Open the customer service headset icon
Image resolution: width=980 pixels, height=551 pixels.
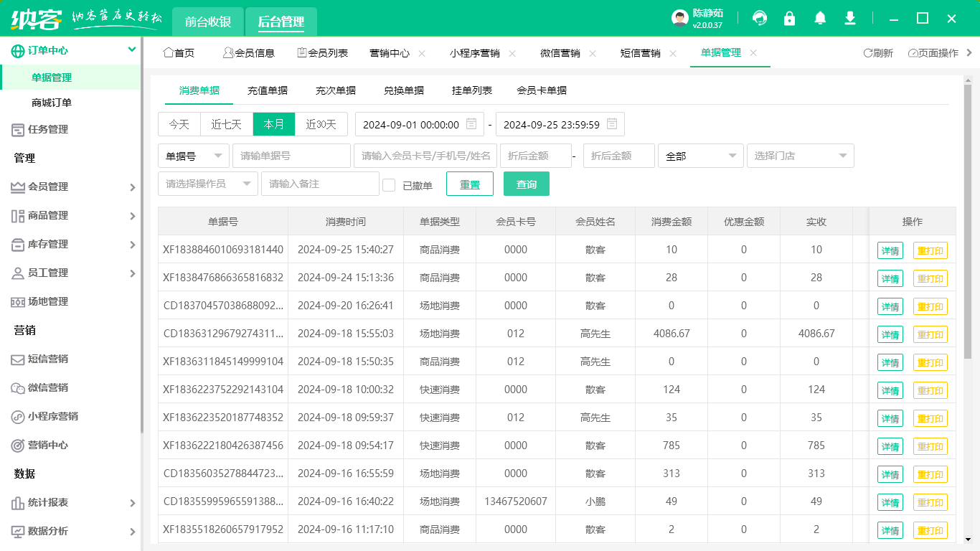point(759,18)
